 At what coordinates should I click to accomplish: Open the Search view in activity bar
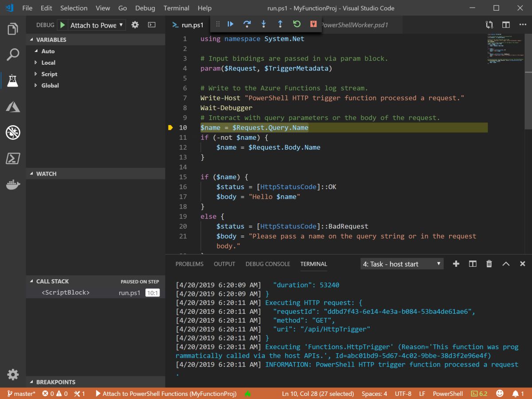click(x=13, y=55)
